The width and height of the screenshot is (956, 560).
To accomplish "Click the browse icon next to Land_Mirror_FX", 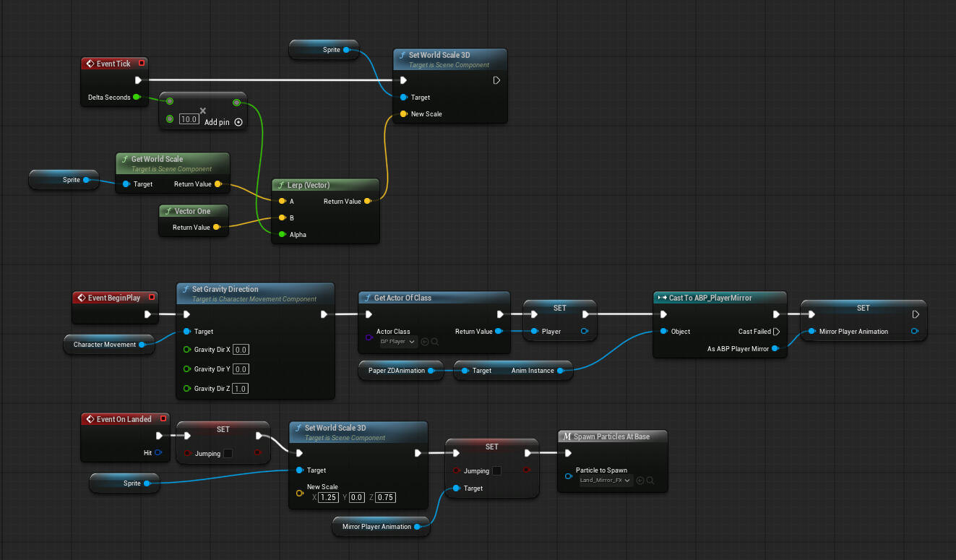I will click(640, 481).
